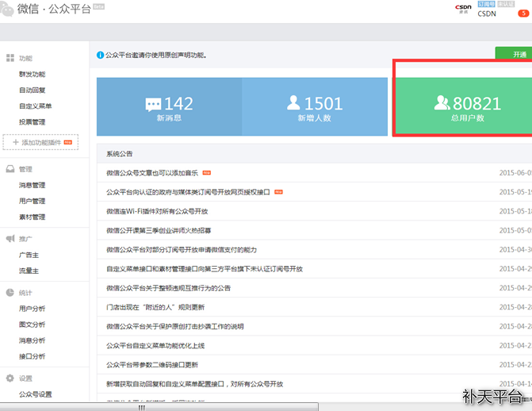Click the 微信·公众平台 title text
This screenshot has height=411, width=532.
54,9
